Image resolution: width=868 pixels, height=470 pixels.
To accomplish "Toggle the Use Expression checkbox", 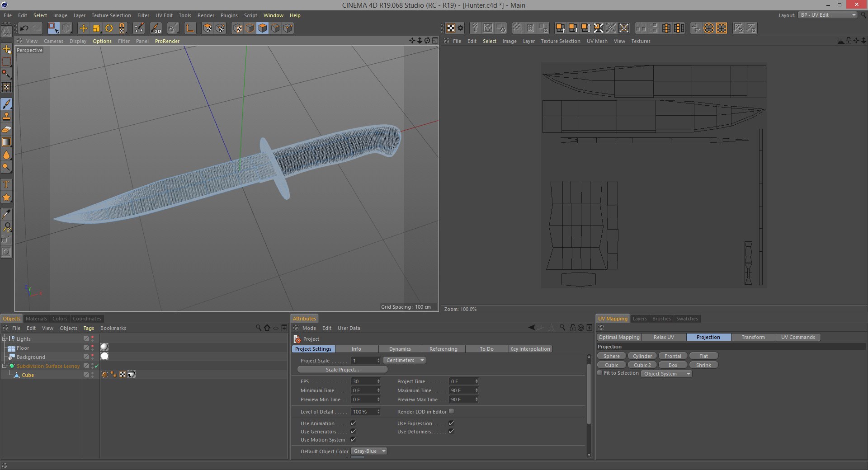I will point(451,423).
